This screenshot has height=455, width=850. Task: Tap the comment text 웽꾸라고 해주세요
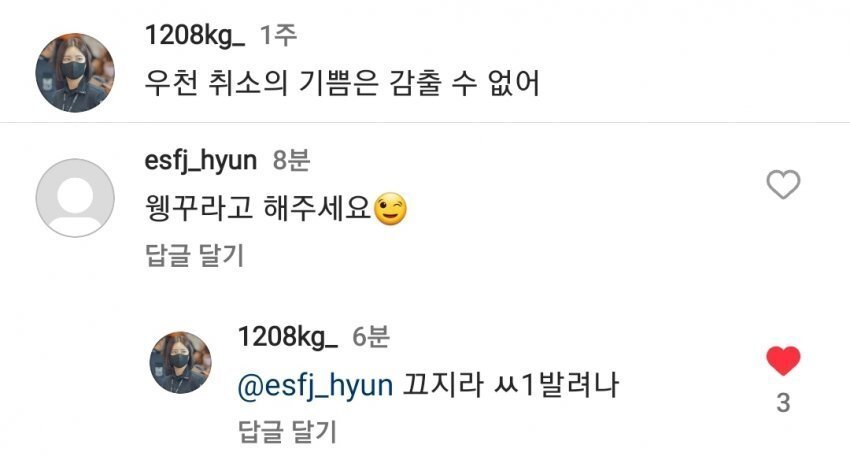[258, 209]
